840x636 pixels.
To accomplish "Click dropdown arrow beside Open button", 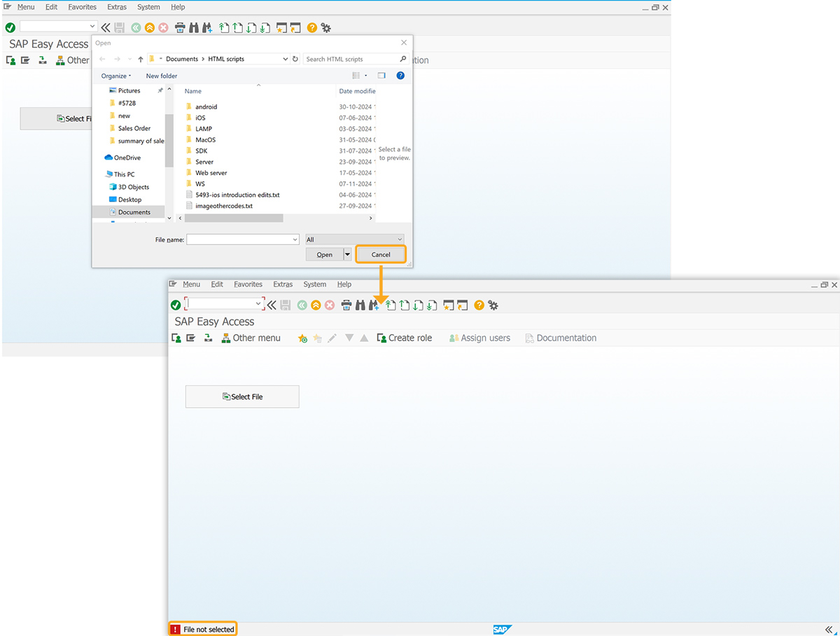I will 347,254.
